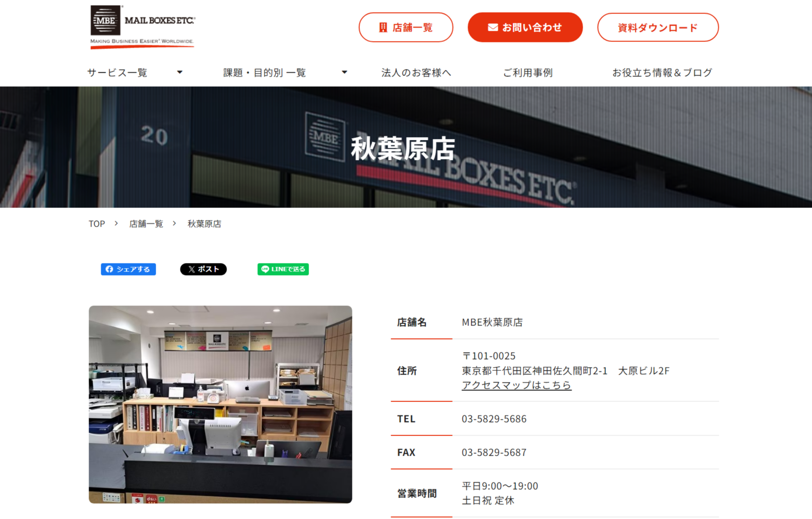Click the FAX number 03-5829-5687
812x519 pixels.
(494, 452)
